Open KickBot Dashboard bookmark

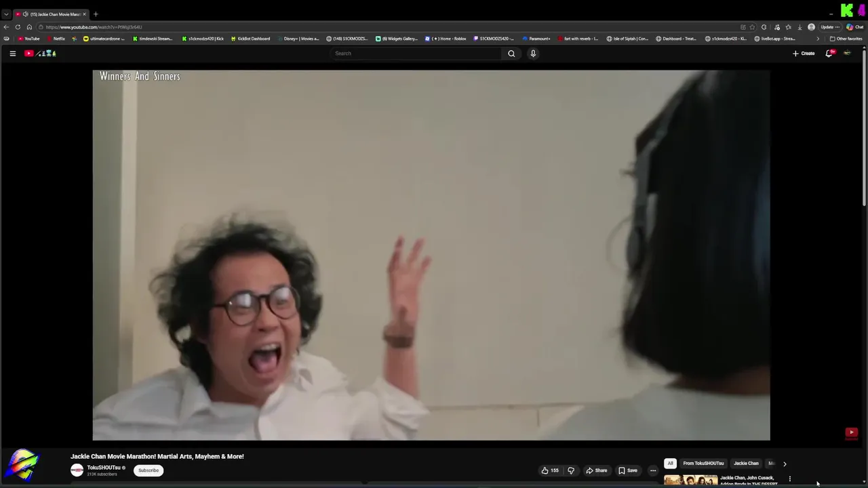[250, 39]
